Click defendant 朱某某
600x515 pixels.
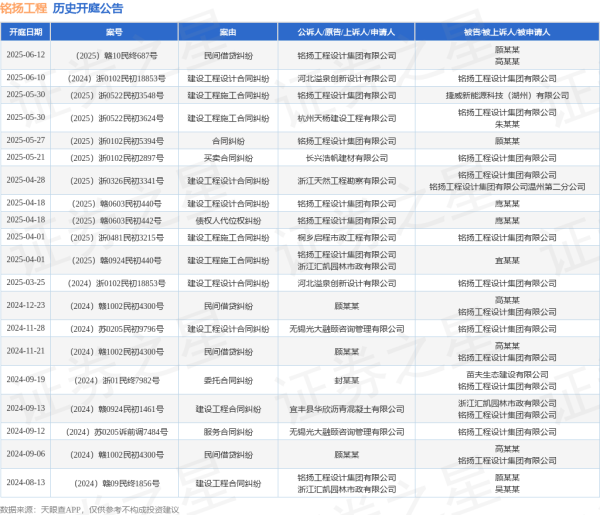point(507,124)
